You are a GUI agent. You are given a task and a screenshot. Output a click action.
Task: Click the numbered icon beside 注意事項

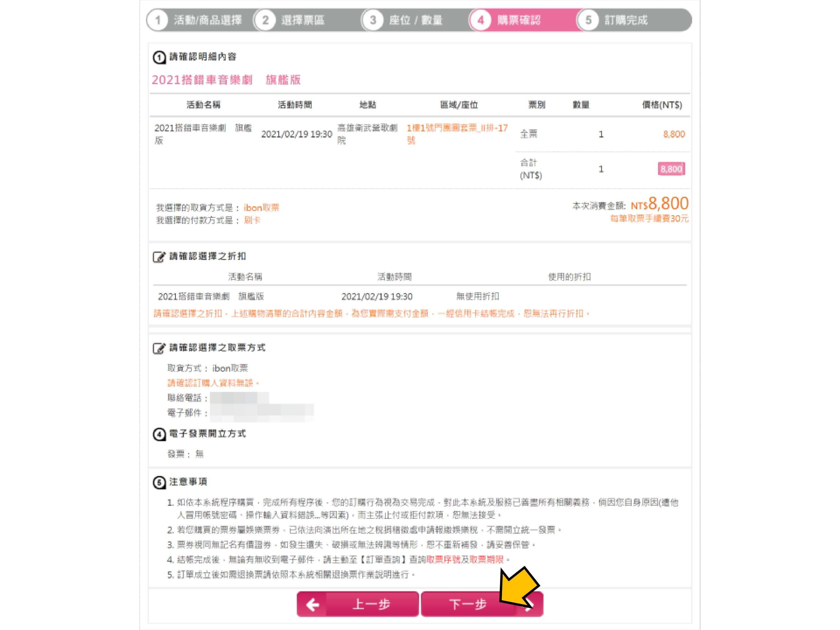159,482
